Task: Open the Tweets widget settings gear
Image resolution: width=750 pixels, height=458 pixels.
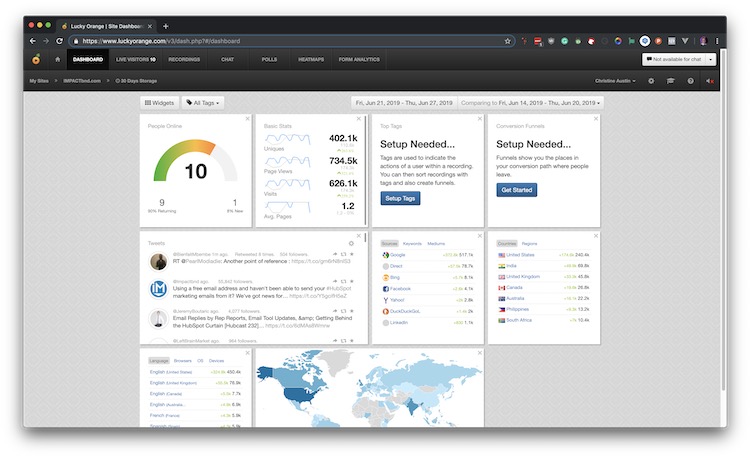Action: 351,243
